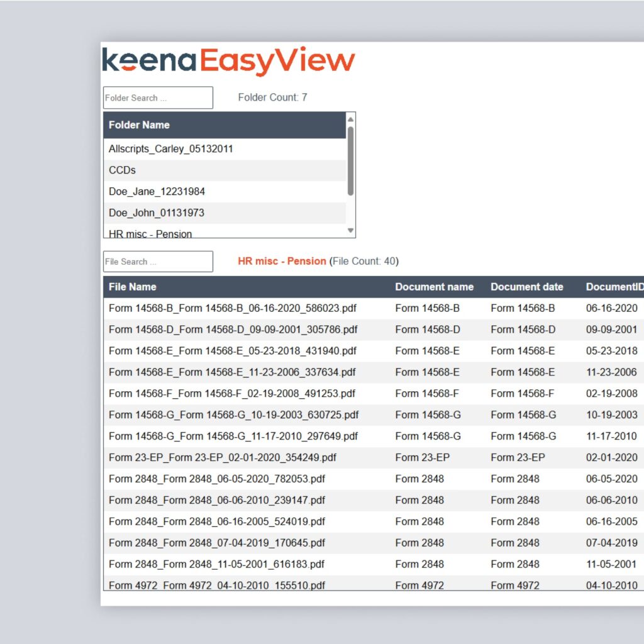Open Form 23-EP 02-01-2020 PDF file

click(x=222, y=458)
